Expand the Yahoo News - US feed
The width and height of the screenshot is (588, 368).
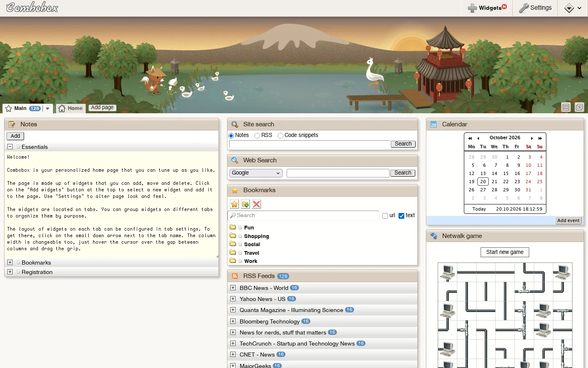point(233,299)
